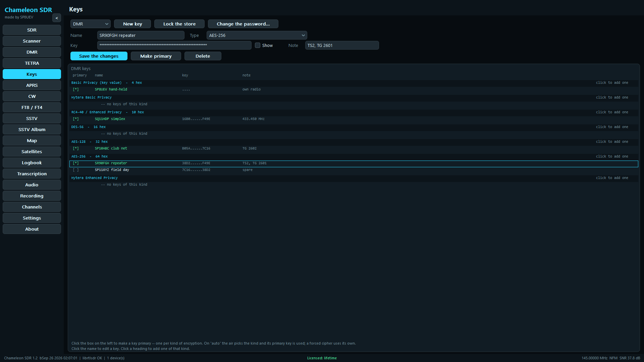Toggle the Show key checkbox

coord(258,45)
